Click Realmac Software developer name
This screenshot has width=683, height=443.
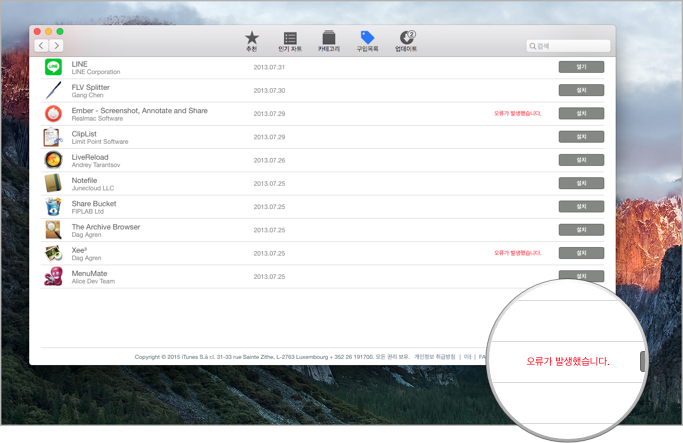click(97, 118)
